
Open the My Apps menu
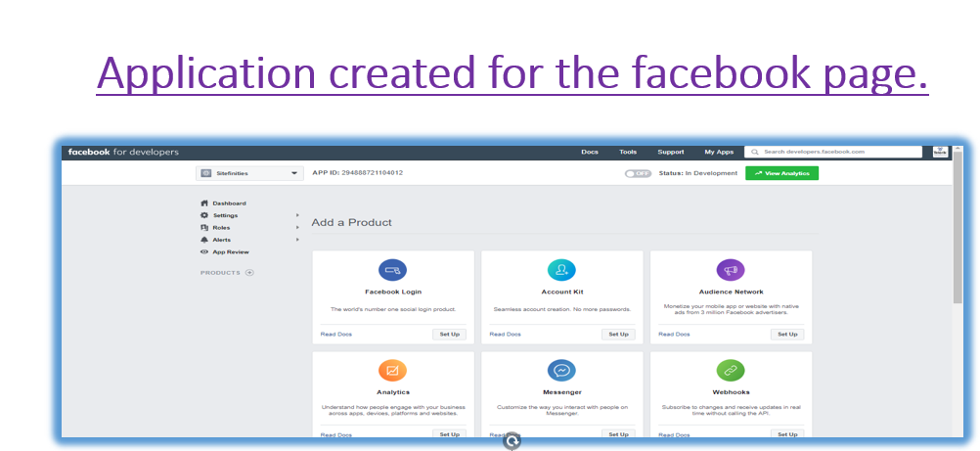[719, 152]
